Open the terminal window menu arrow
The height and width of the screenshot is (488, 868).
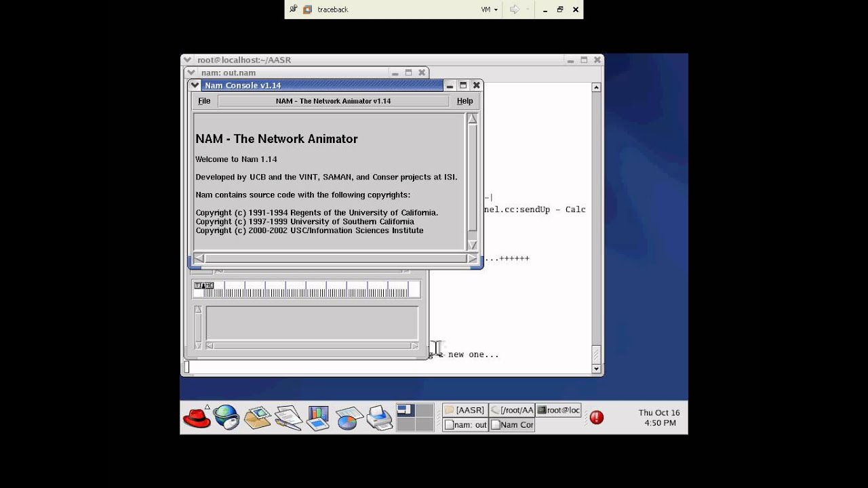tap(188, 60)
